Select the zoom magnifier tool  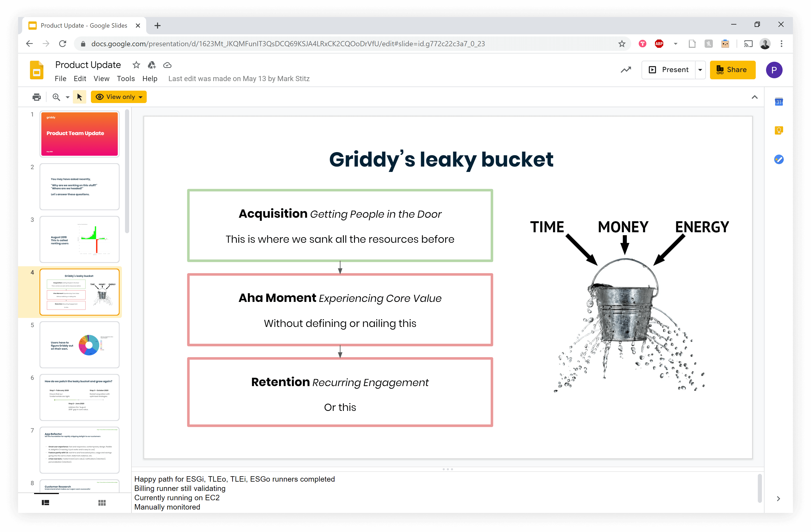pos(56,97)
